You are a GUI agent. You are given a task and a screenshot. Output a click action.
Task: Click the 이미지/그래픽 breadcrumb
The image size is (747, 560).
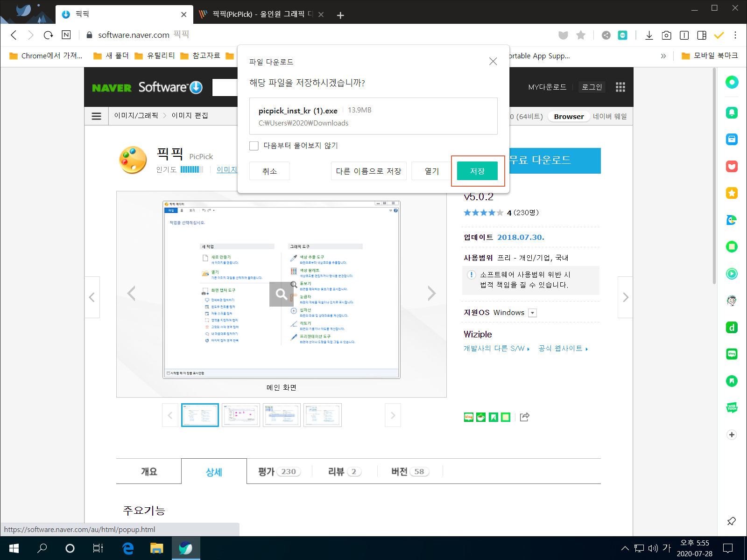[x=136, y=116]
